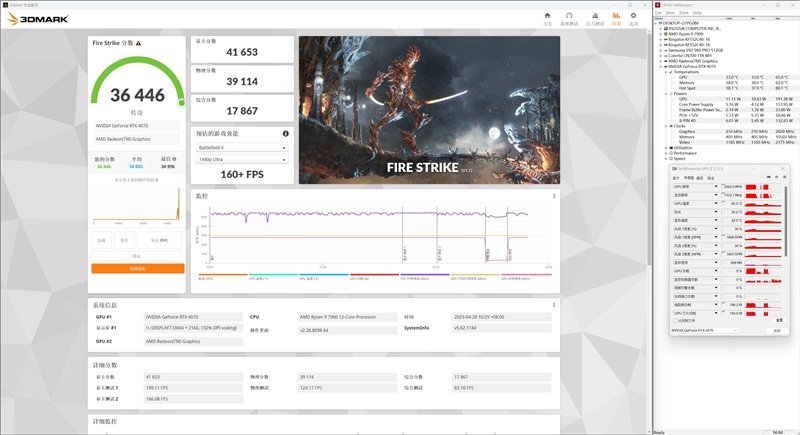The image size is (800, 435).
Task: Click the green score indicator dot on gauge
Action: pyautogui.click(x=181, y=103)
